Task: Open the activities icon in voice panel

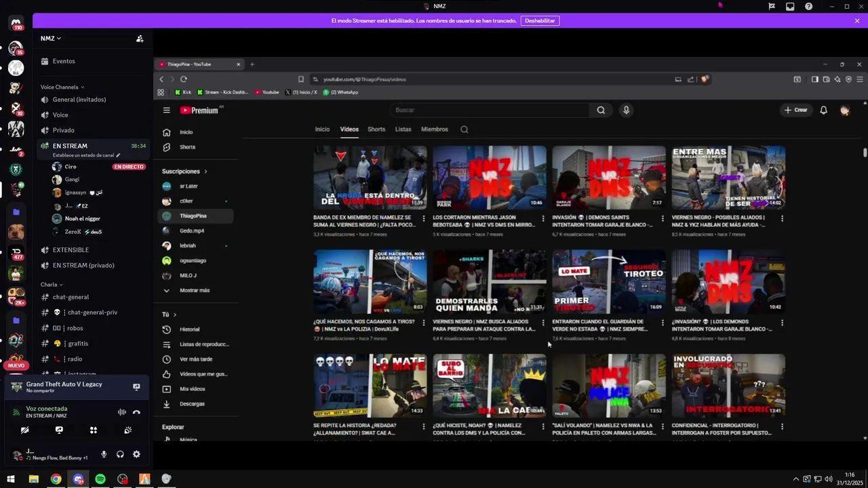Action: [x=94, y=430]
